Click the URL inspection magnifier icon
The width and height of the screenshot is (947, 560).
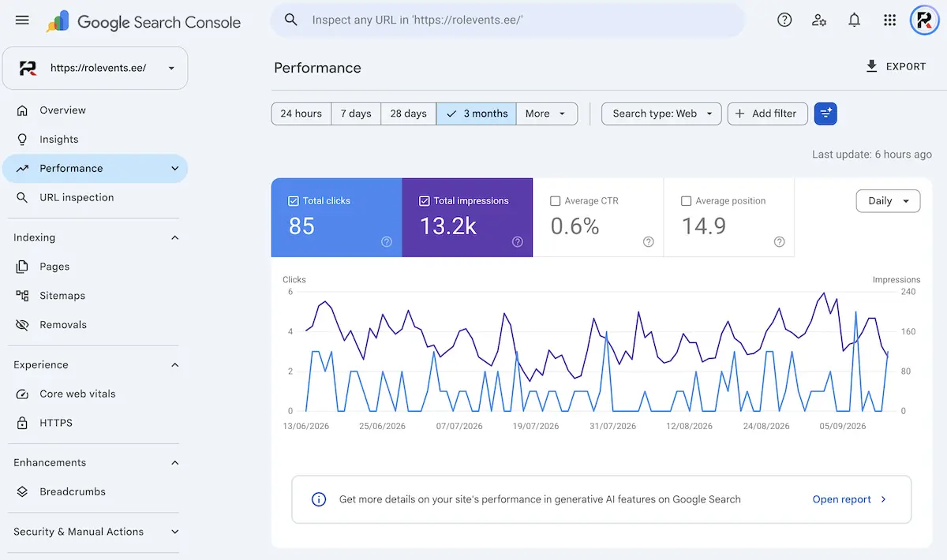pos(23,197)
